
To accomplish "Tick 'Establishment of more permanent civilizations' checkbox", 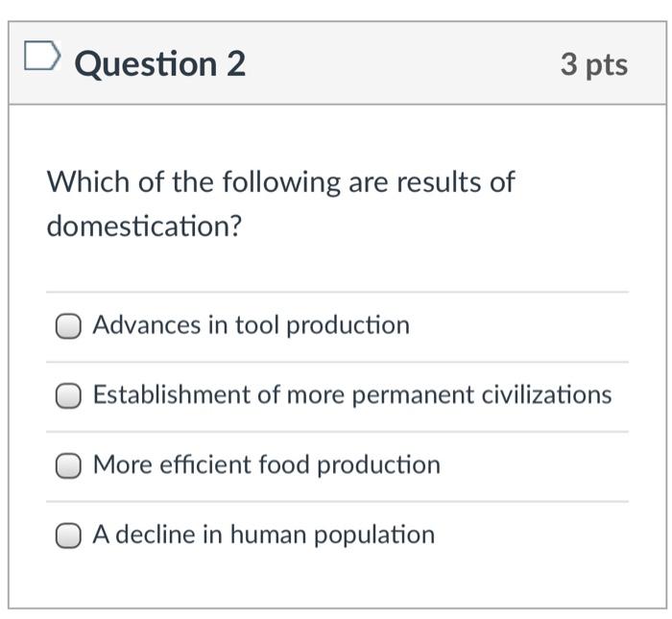I will tap(67, 395).
